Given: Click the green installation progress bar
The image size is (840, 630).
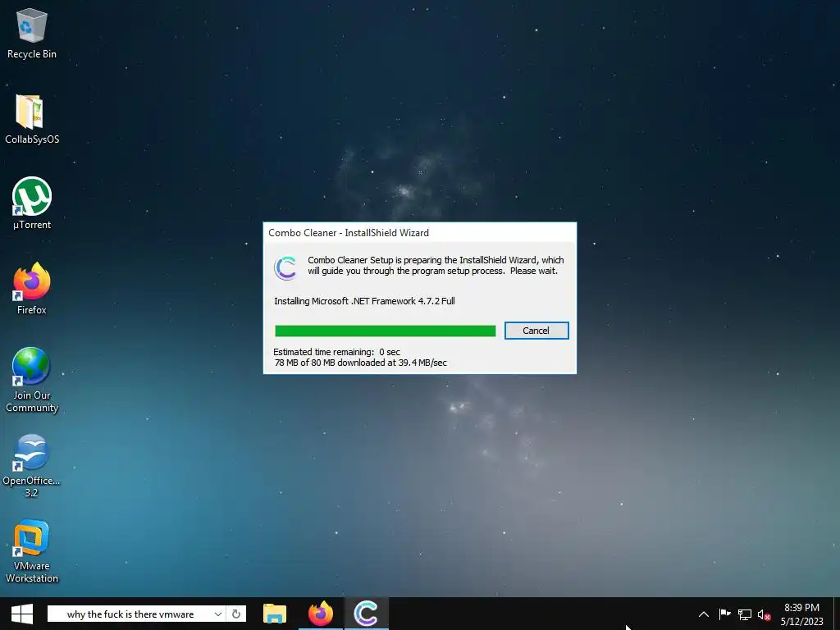Looking at the screenshot, I should click(x=386, y=331).
